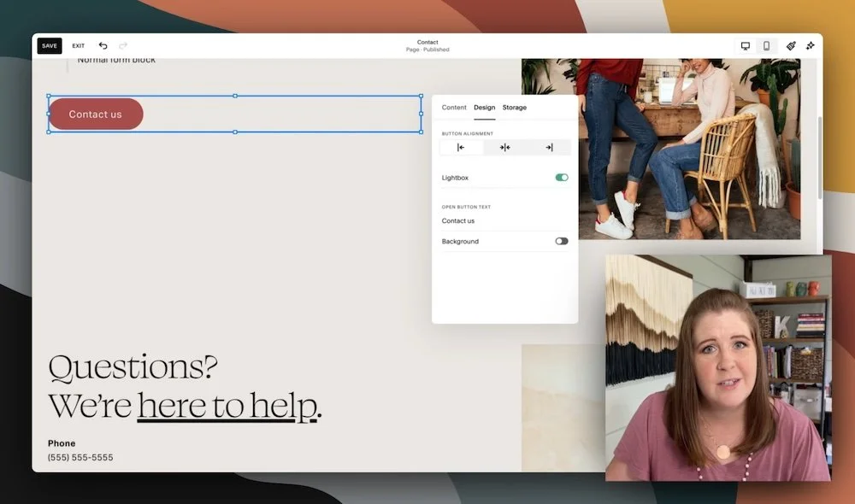
Task: Open site styles paintbrush icon
Action: click(x=791, y=46)
